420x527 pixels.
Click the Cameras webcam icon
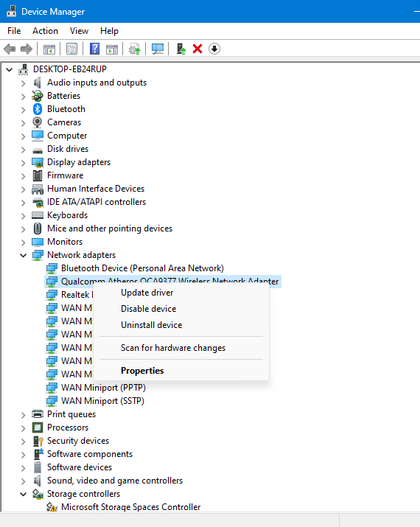click(38, 122)
